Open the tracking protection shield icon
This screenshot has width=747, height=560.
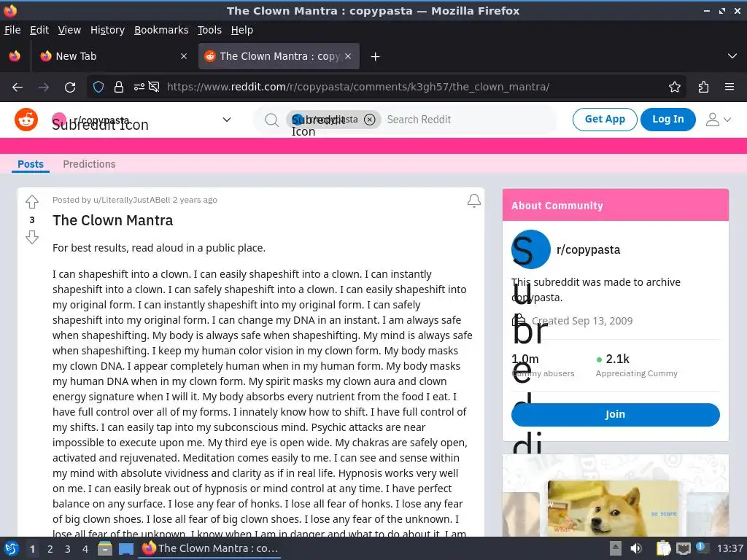[98, 87]
